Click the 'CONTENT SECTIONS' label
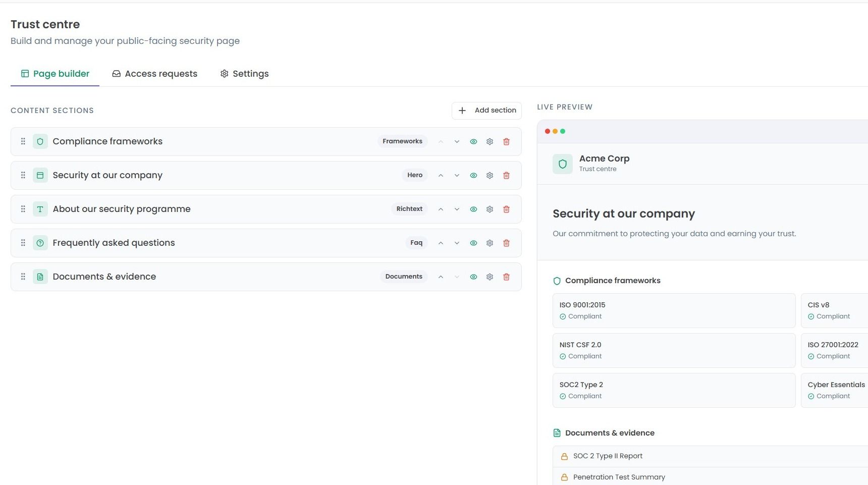 coord(52,111)
